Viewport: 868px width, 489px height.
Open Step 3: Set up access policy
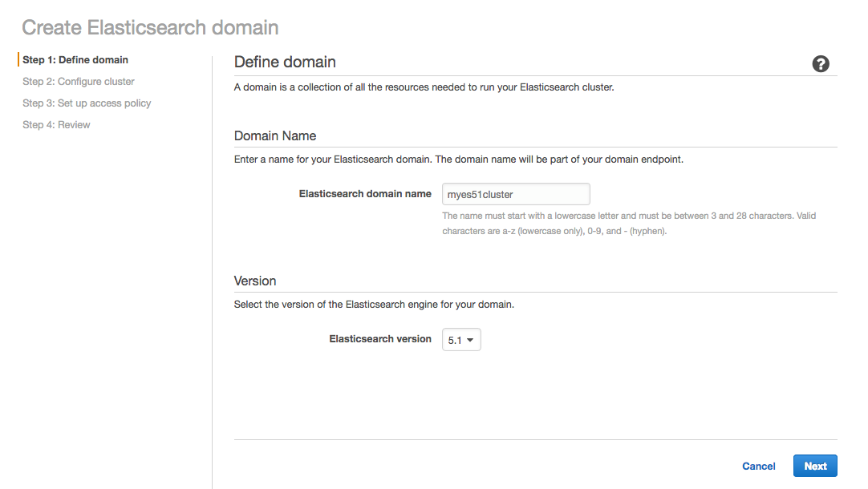(87, 103)
